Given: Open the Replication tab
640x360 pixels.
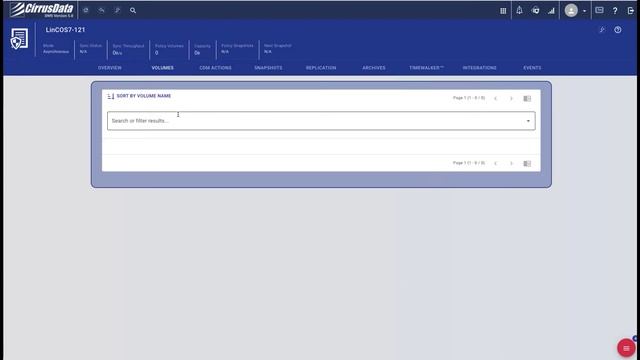Looking at the screenshot, I should [321, 68].
